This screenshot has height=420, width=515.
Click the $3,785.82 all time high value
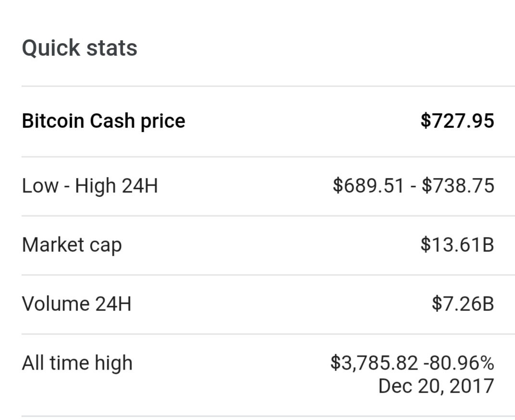coord(374,363)
